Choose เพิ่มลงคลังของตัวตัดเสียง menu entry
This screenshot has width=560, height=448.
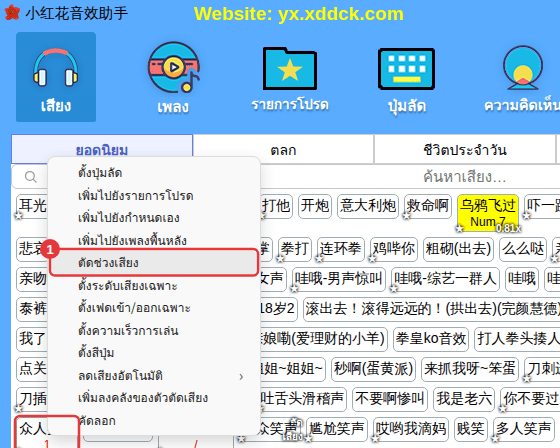click(x=154, y=398)
